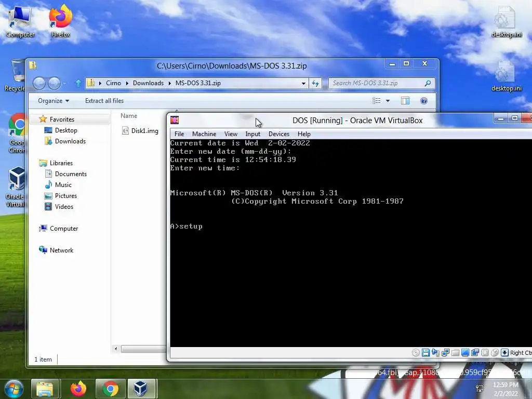Click the Forward arrow in Explorer window
The image size is (532, 399).
(x=54, y=83)
